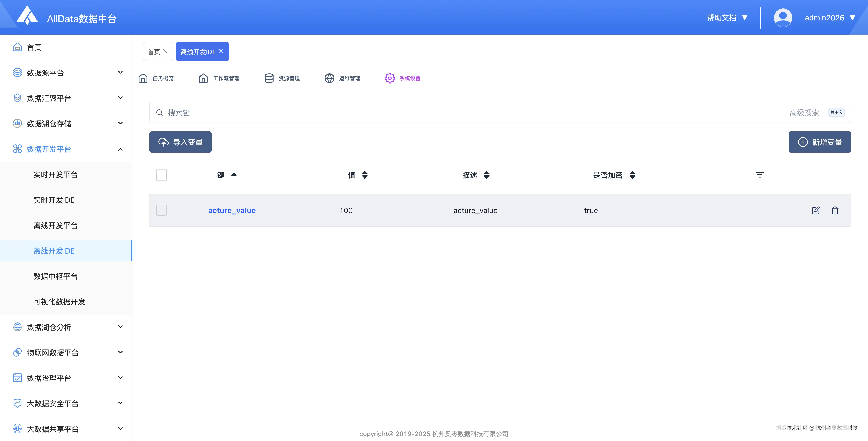Click the 新增变量 button
Screen dimensions: 868x441
click(819, 142)
